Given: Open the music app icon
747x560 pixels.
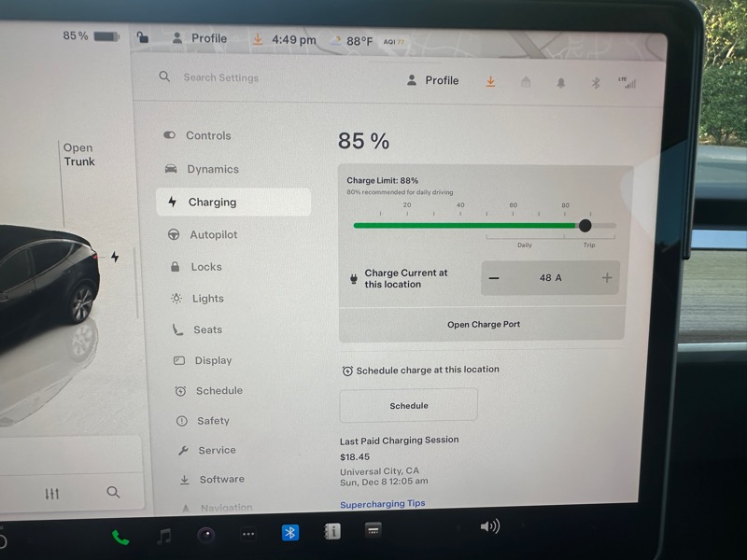Looking at the screenshot, I should [x=164, y=536].
